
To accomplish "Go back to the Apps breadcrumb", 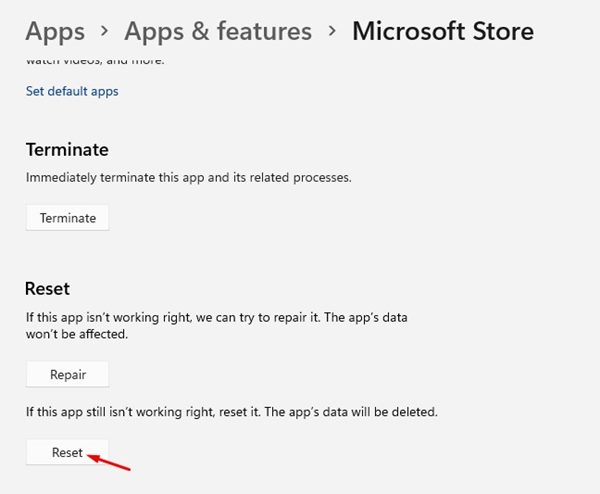I will pos(54,31).
